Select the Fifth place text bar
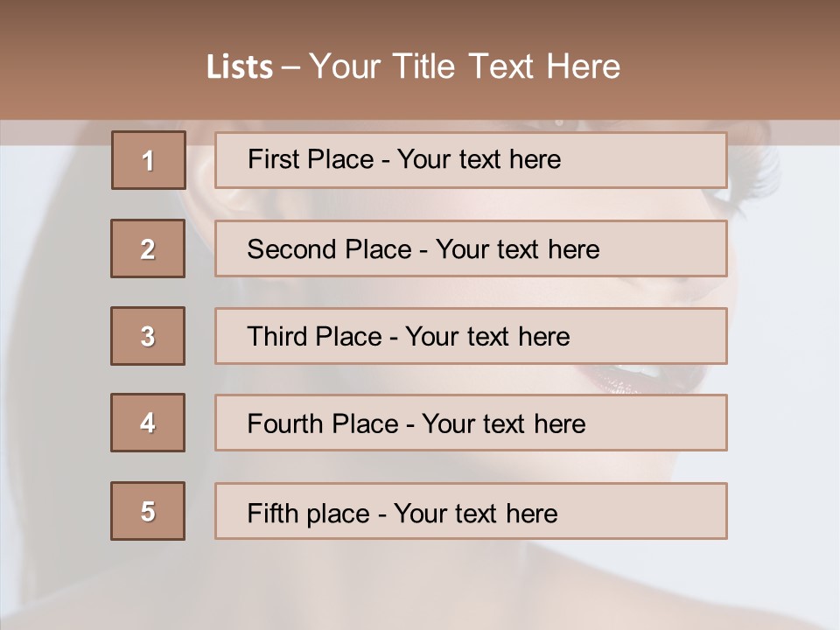Screen dimensions: 840x630 pos(471,511)
